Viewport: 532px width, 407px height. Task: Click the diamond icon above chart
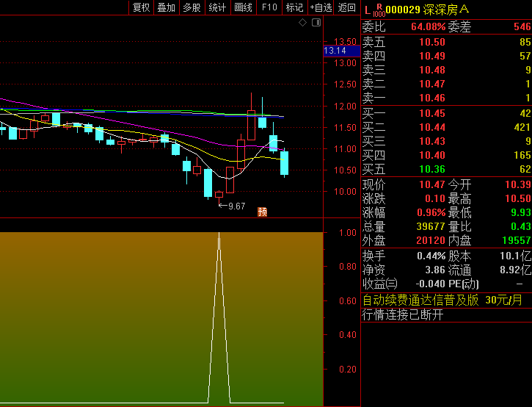[302, 23]
